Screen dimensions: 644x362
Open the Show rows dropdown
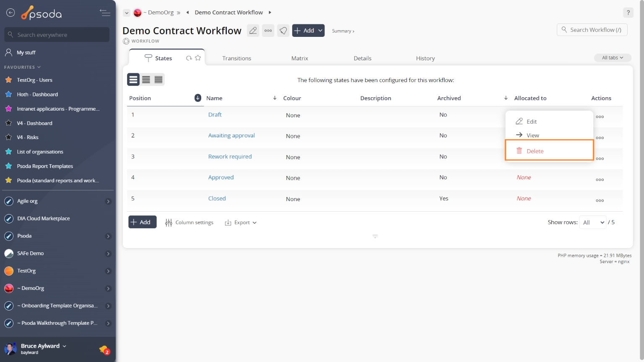click(x=593, y=222)
